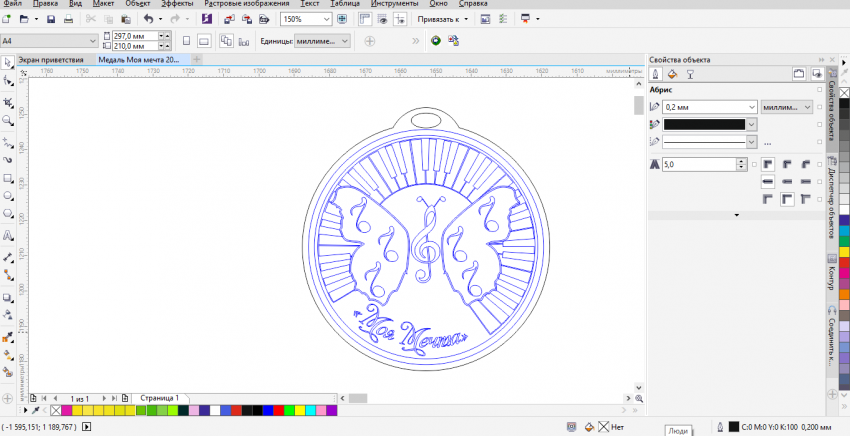Image resolution: width=850 pixels, height=436 pixels.
Task: Click the Страница 1 page tab
Action: tap(159, 398)
